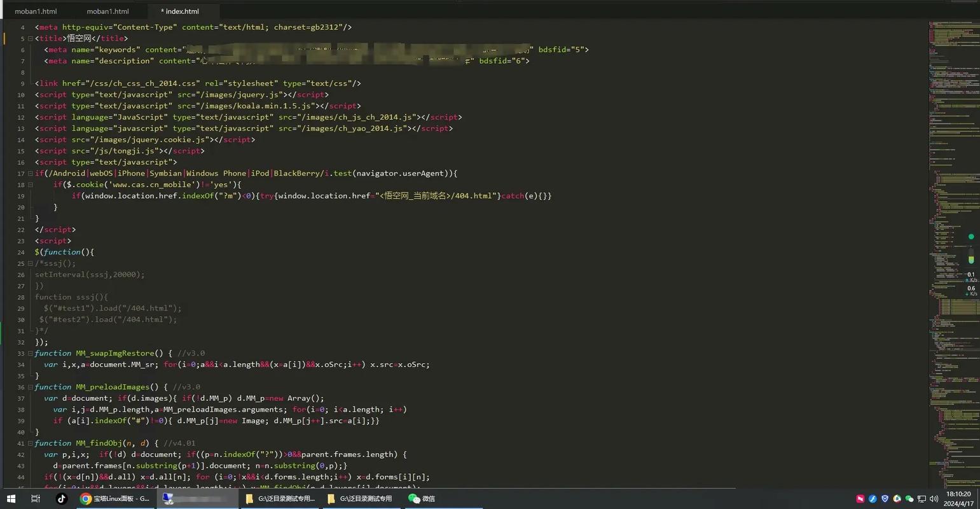Click the jquery.cookie.js src value

(149, 139)
